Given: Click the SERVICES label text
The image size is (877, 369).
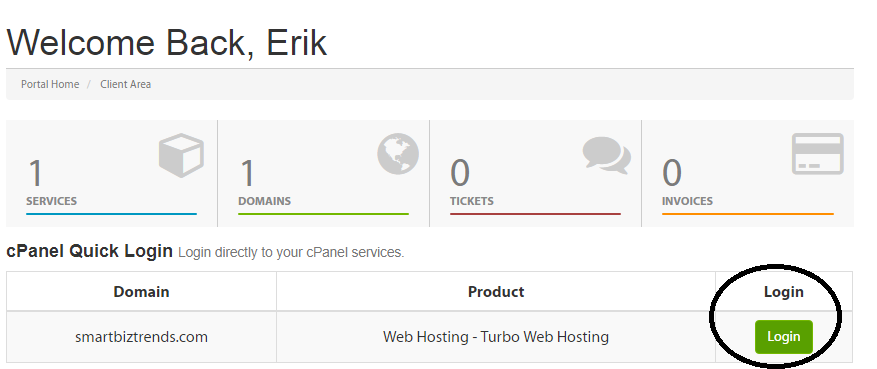Looking at the screenshot, I should (x=51, y=201).
